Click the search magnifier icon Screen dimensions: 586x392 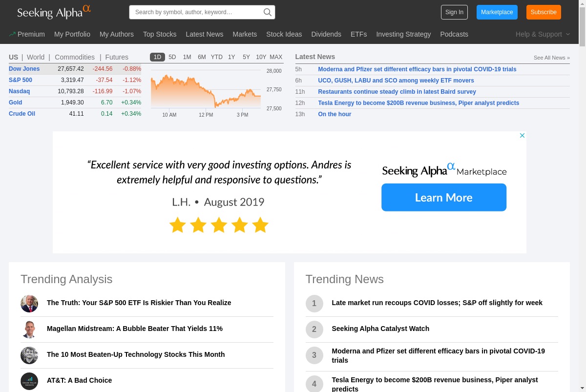pyautogui.click(x=268, y=12)
